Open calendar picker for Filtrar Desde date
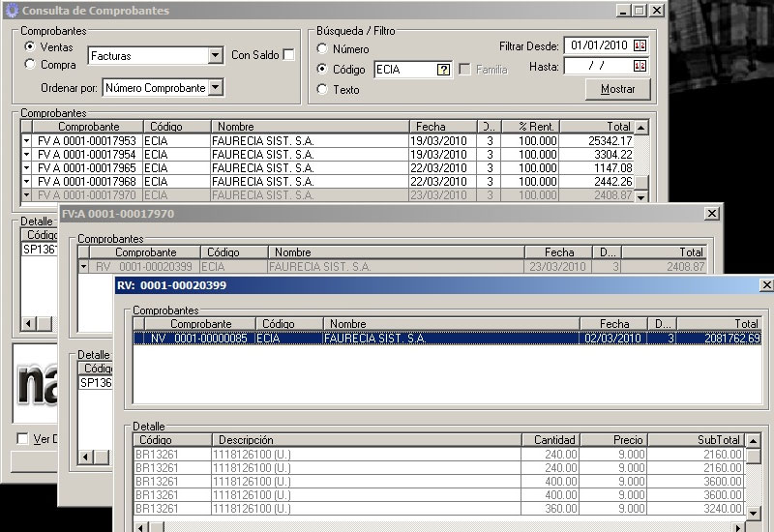The height and width of the screenshot is (532, 774). coord(640,45)
